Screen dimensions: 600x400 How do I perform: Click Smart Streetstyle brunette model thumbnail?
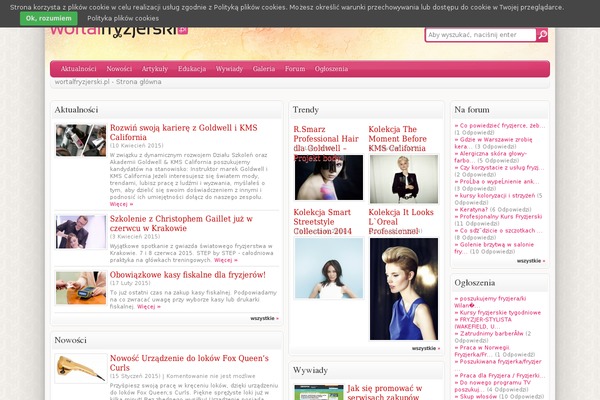[329, 268]
